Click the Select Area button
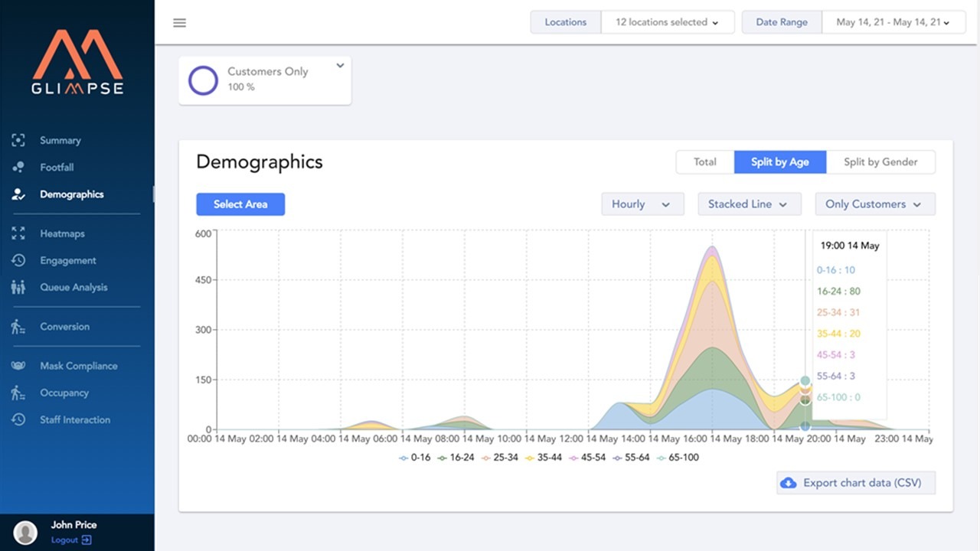Image resolution: width=980 pixels, height=551 pixels. [240, 204]
